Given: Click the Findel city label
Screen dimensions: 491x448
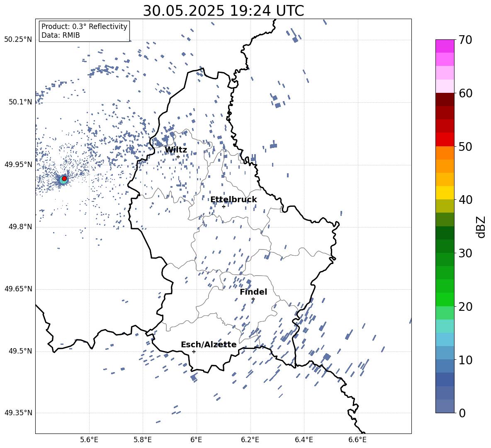Looking at the screenshot, I should coord(253,292).
